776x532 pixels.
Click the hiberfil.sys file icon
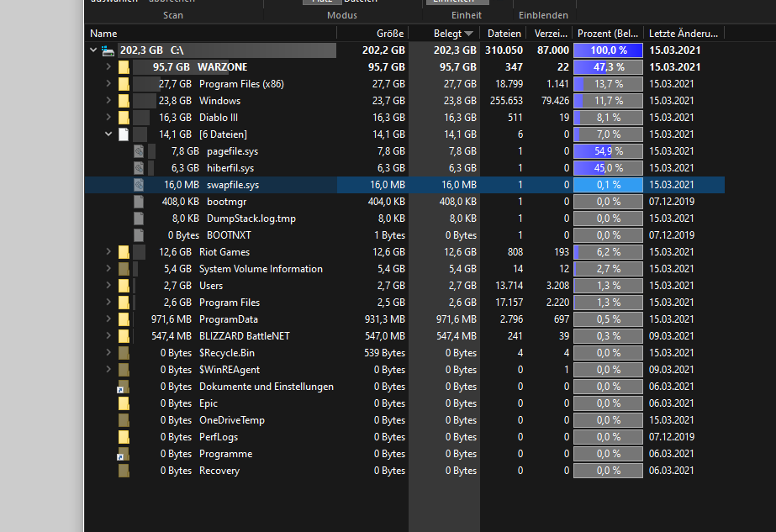pos(139,168)
